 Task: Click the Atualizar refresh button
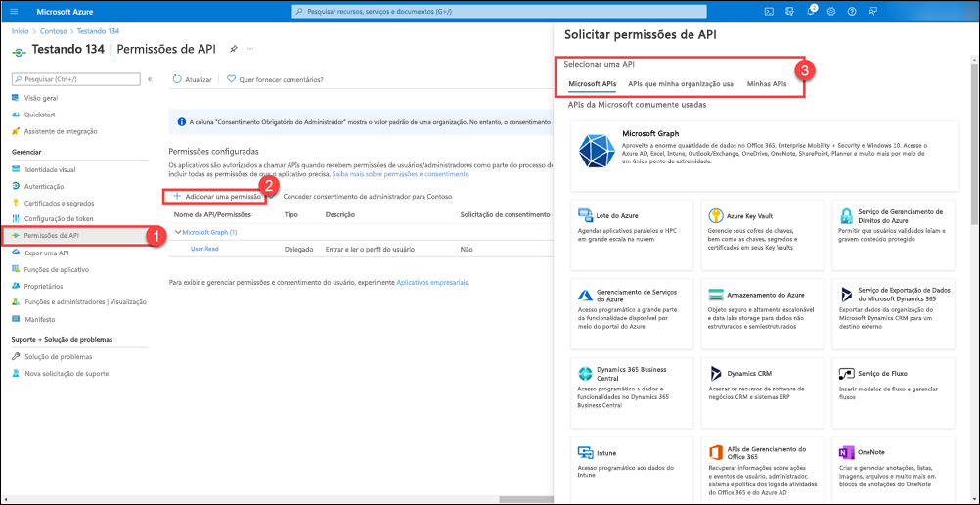tap(193, 79)
